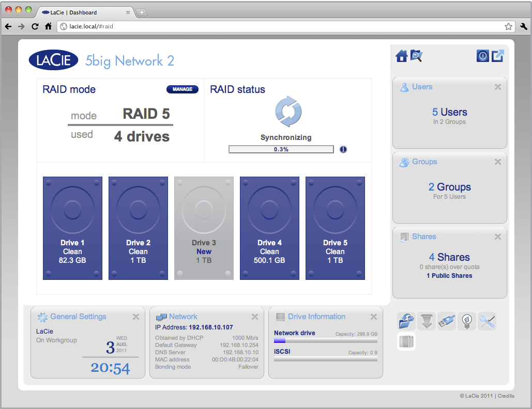
Task: Open the Backup folder-copy icon
Action: (x=407, y=321)
